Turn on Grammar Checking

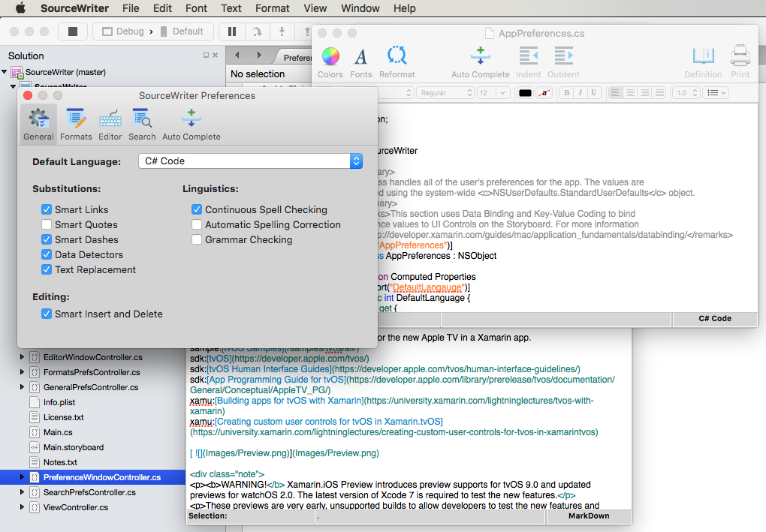[x=197, y=239]
